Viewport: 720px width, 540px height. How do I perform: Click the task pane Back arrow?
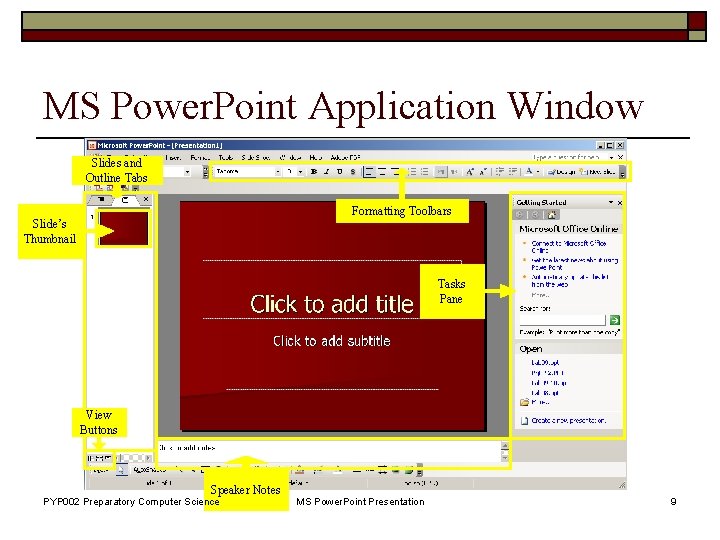(519, 214)
